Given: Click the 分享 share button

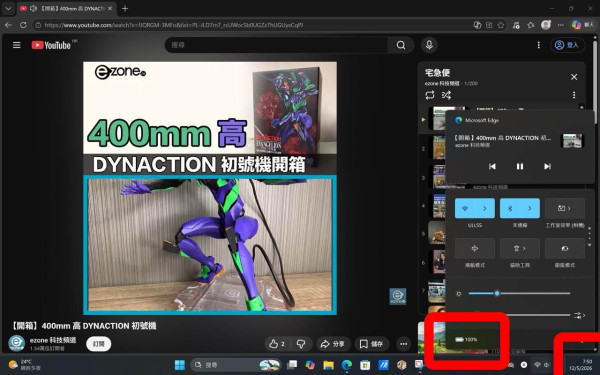Looking at the screenshot, I should (x=333, y=344).
